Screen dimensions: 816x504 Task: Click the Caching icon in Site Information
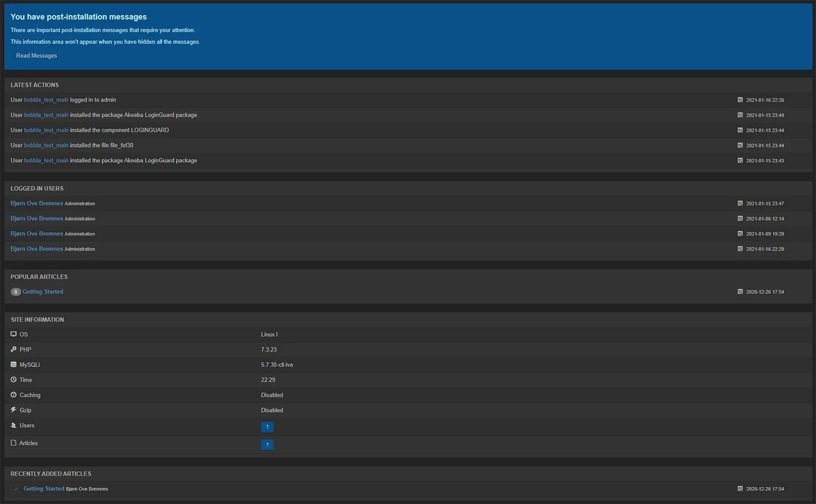[x=13, y=395]
